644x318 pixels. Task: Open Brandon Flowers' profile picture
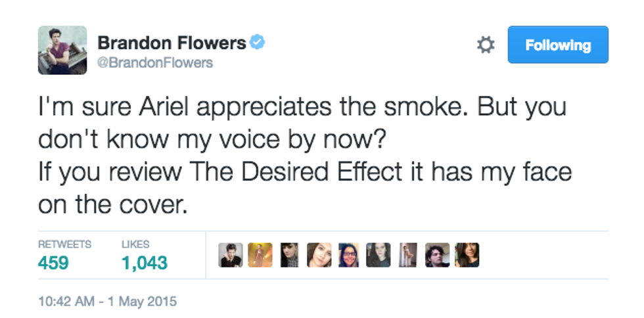pos(62,50)
